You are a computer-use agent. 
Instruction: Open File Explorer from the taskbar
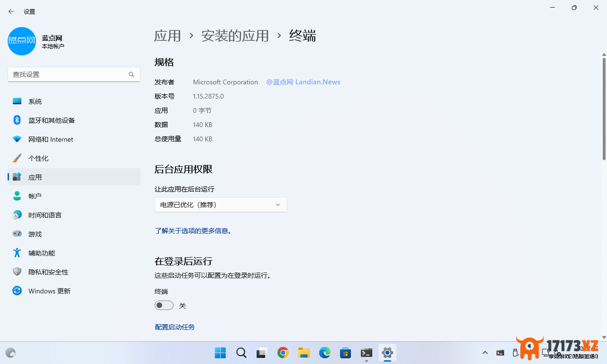(x=304, y=353)
